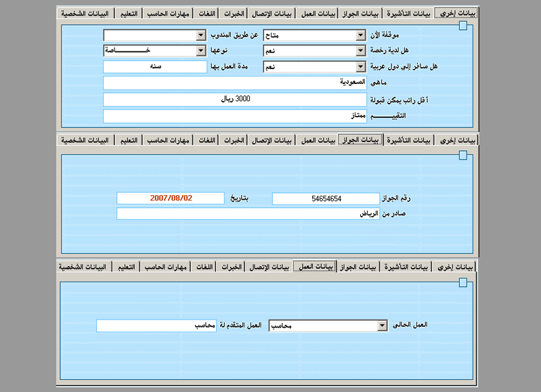Click the التقييم field containing ممتاز
Viewport: 541px width, 392px height.
coord(235,116)
